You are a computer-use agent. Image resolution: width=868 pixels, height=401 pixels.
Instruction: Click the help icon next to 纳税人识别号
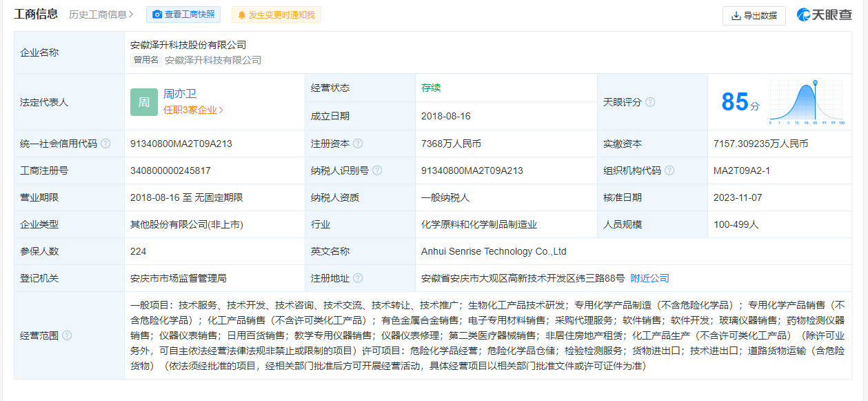(x=377, y=170)
